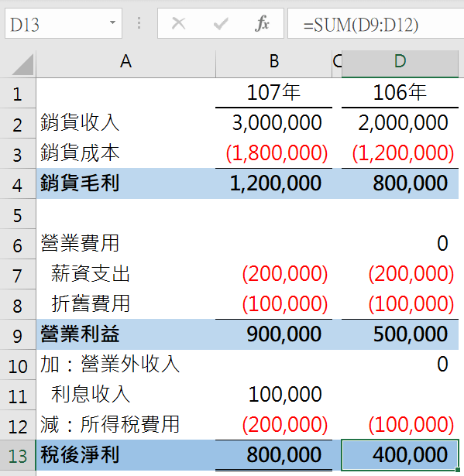464x476 pixels.
Task: Select the 利息收入 label cell
Action: [125, 395]
